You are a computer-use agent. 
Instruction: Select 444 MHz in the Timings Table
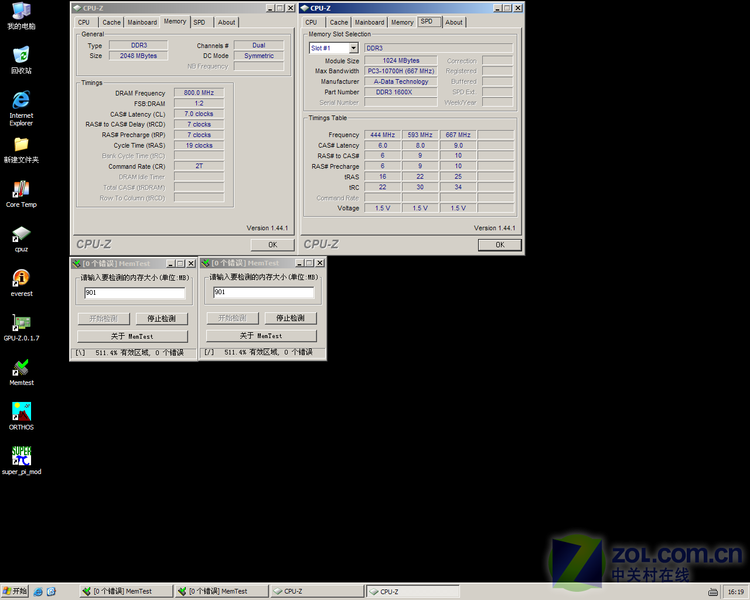pos(383,135)
